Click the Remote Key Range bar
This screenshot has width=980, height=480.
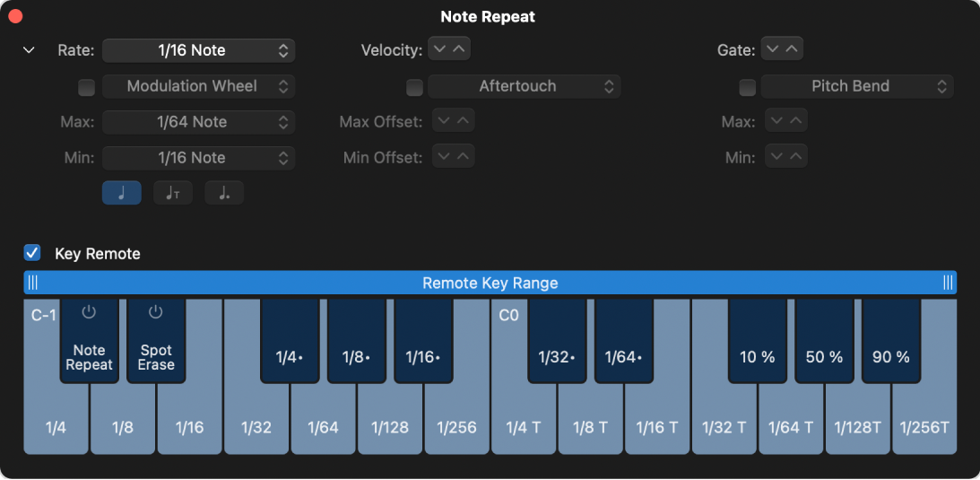[490, 283]
